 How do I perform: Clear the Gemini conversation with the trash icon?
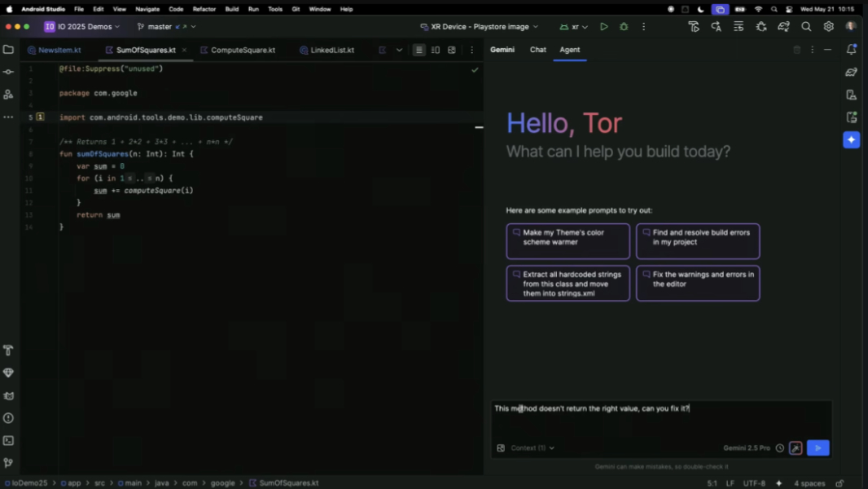click(x=797, y=50)
